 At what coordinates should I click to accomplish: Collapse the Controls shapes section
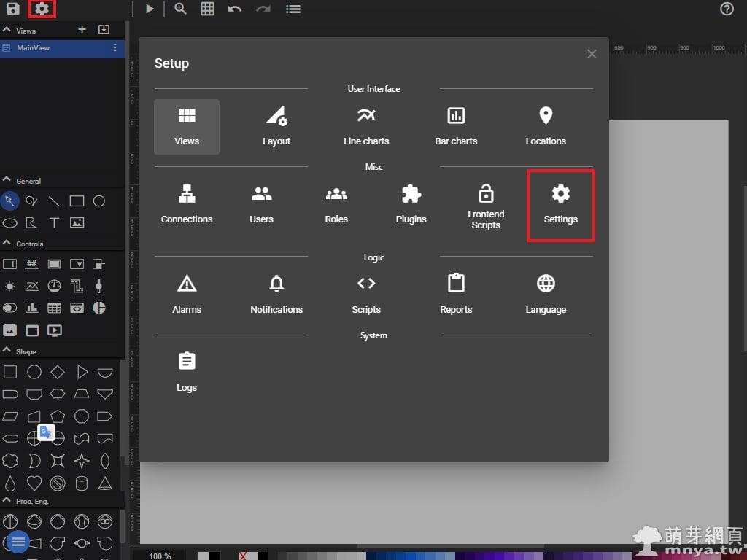pos(7,244)
